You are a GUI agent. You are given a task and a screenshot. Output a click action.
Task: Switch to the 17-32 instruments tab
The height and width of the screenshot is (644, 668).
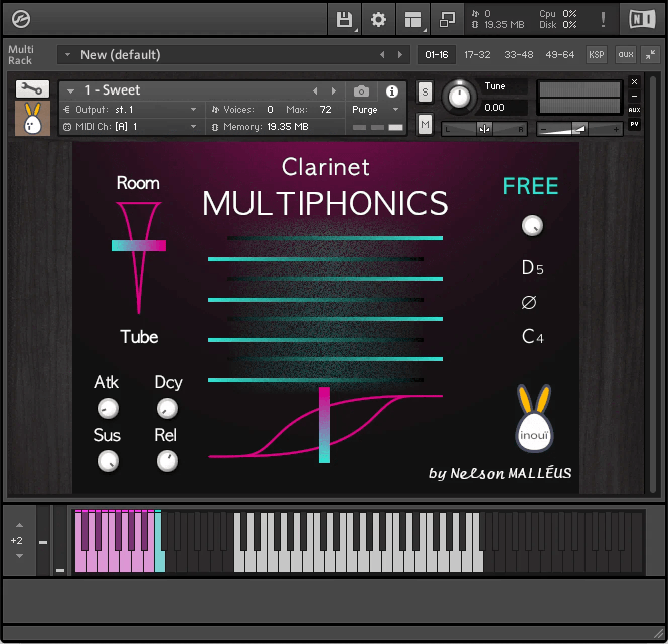coord(477,55)
